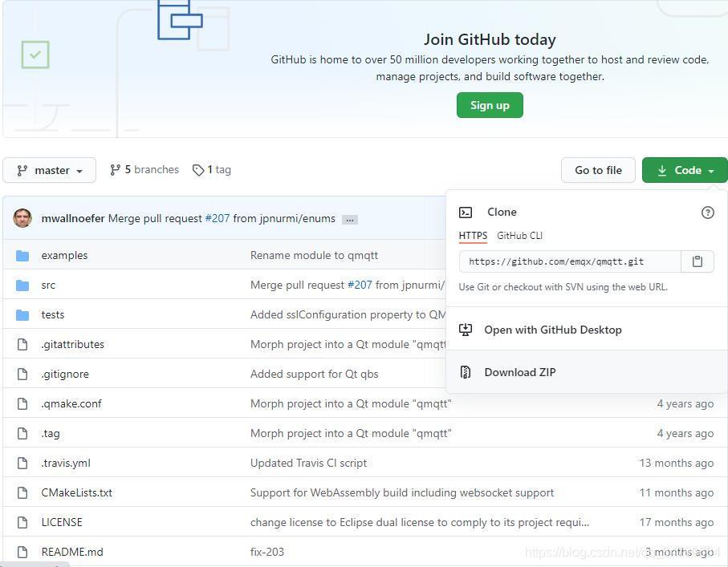Click the help icon beside Clone

pyautogui.click(x=708, y=213)
